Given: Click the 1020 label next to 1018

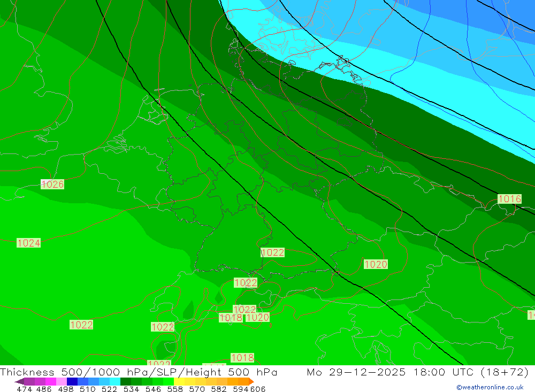Looking at the screenshot, I should click(x=258, y=318).
